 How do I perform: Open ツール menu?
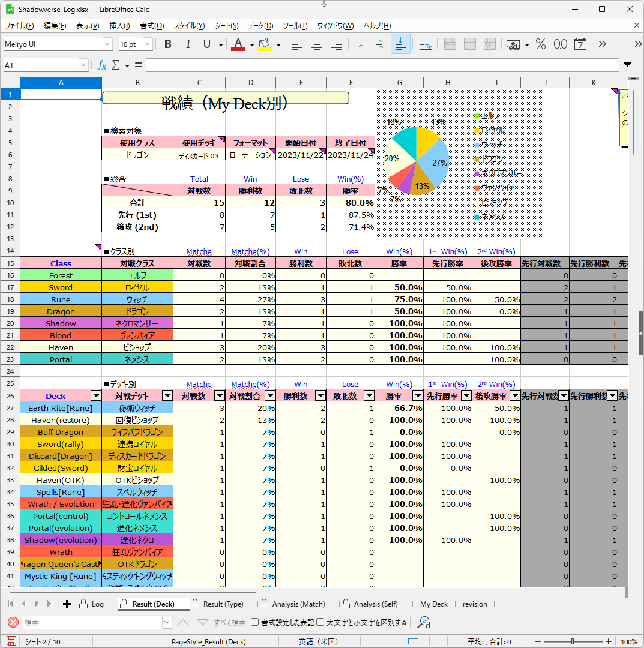click(x=295, y=26)
